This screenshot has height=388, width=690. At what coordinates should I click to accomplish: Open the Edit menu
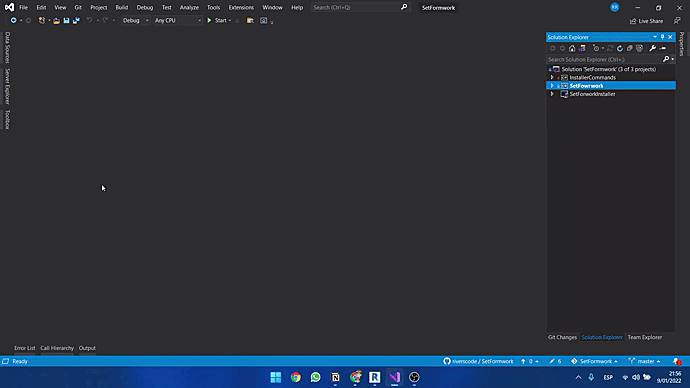point(41,7)
